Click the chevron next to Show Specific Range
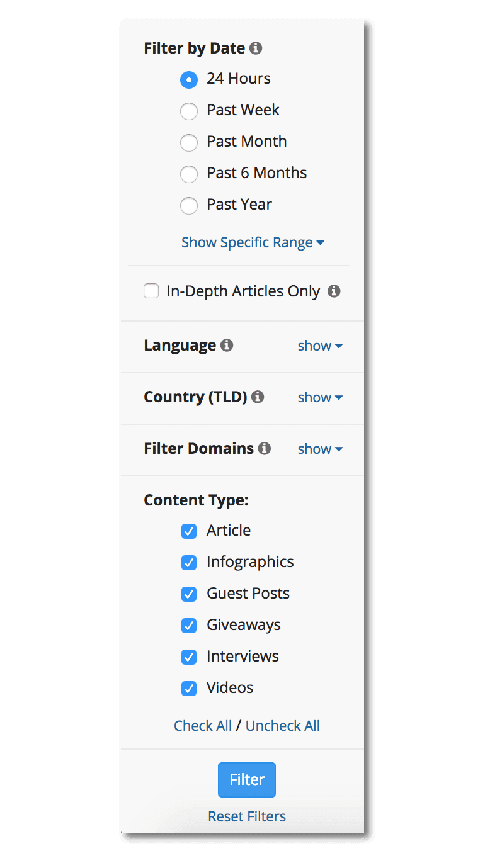 (321, 242)
